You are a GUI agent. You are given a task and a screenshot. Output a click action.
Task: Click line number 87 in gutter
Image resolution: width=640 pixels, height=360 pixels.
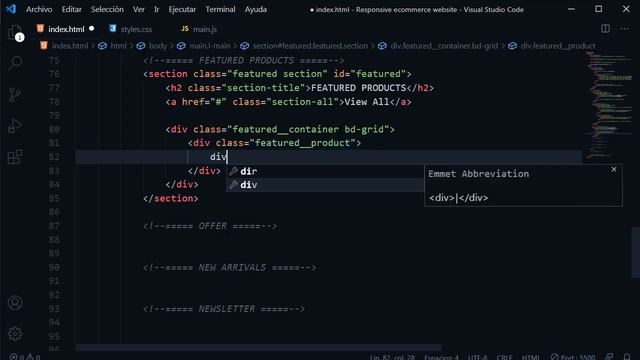[54, 226]
